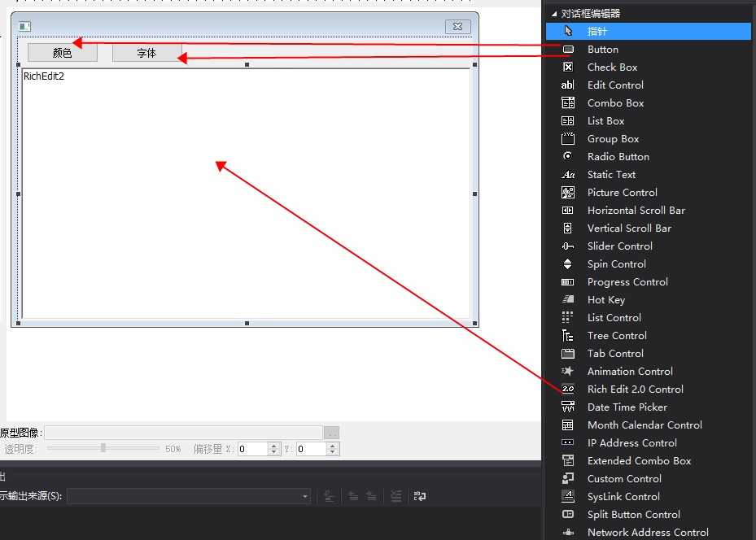The width and height of the screenshot is (756, 540).
Task: Click the Tree Control label in toolbox
Action: coord(617,335)
